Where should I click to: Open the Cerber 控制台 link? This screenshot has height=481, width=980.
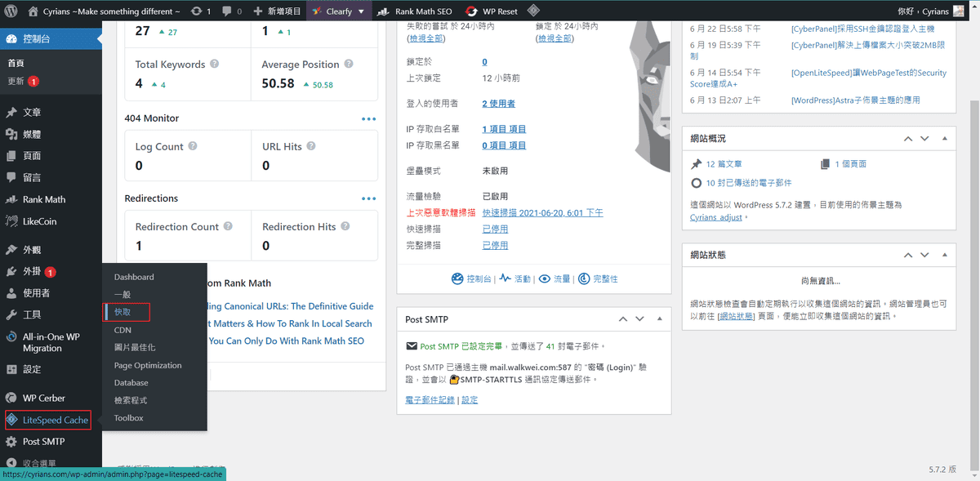[471, 278]
